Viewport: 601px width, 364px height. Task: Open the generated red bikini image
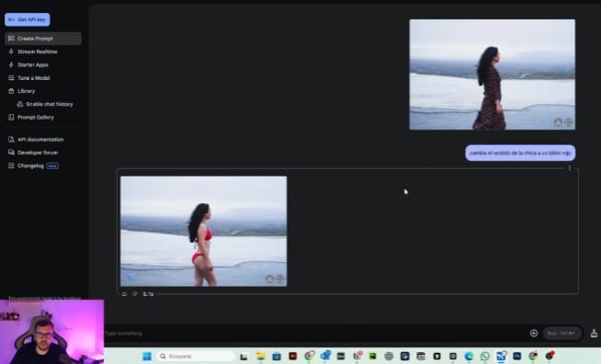click(203, 231)
